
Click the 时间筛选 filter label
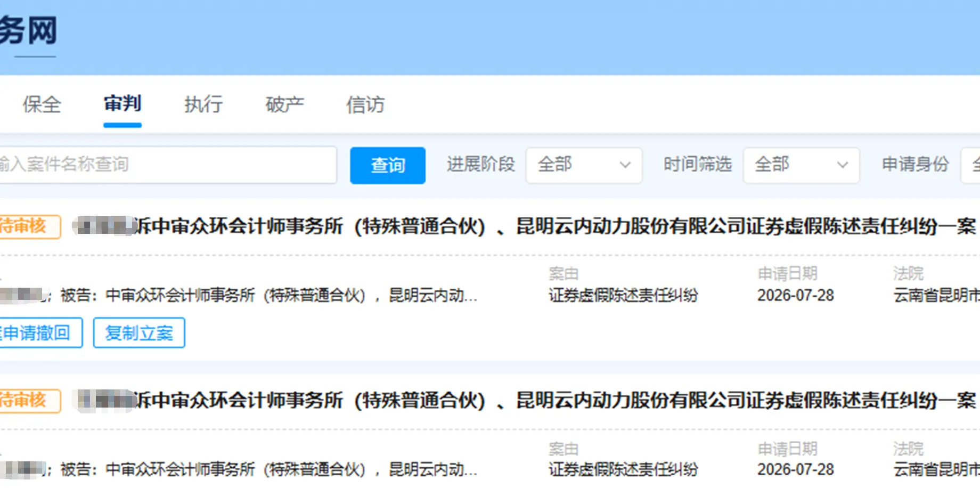click(698, 165)
